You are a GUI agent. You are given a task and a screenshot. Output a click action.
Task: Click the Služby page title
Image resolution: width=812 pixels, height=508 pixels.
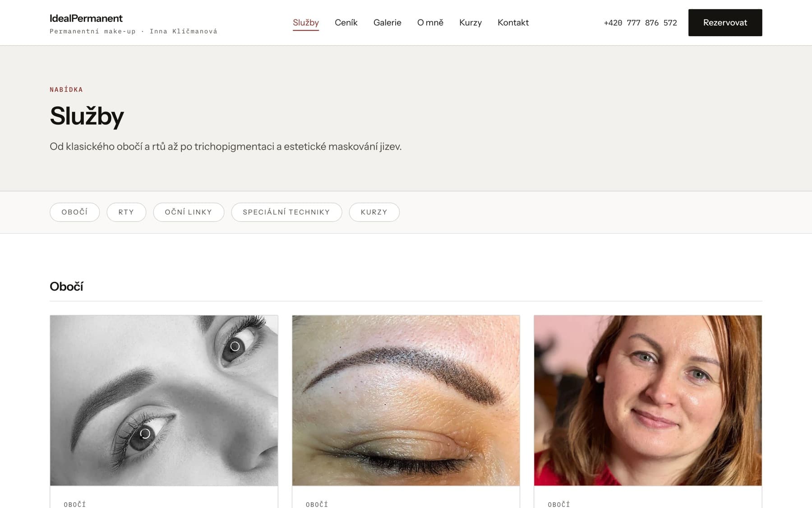pyautogui.click(x=87, y=116)
